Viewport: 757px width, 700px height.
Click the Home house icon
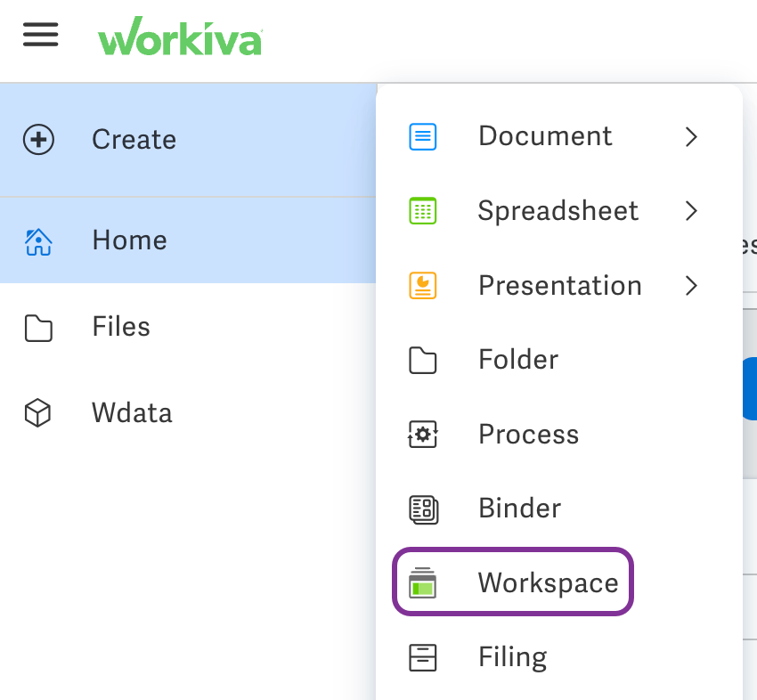click(x=38, y=240)
